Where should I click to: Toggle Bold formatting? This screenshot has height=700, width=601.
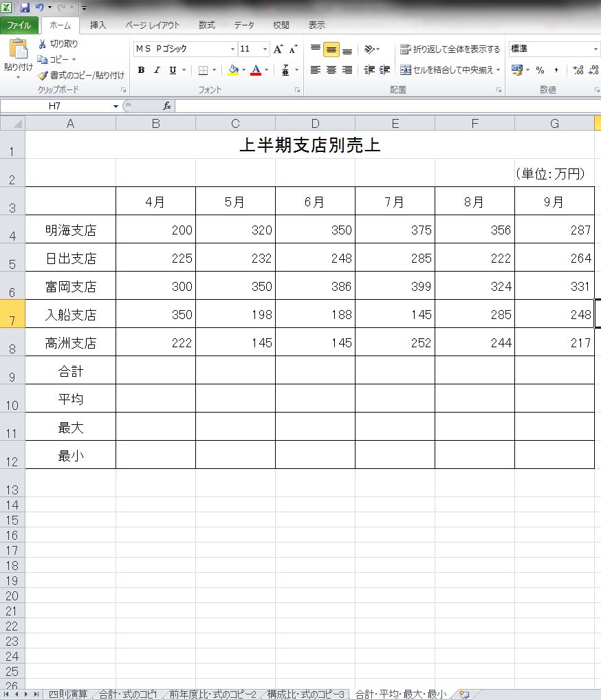click(x=141, y=70)
